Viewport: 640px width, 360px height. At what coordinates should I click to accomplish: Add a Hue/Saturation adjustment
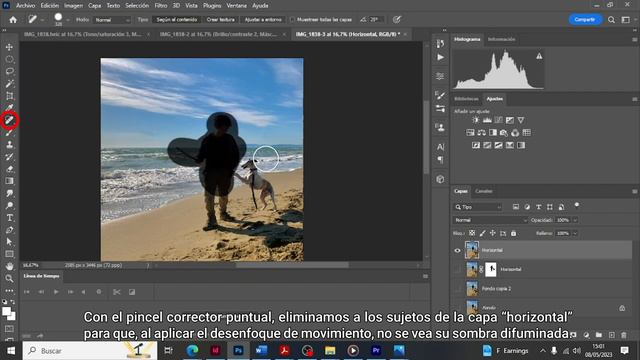click(470, 133)
